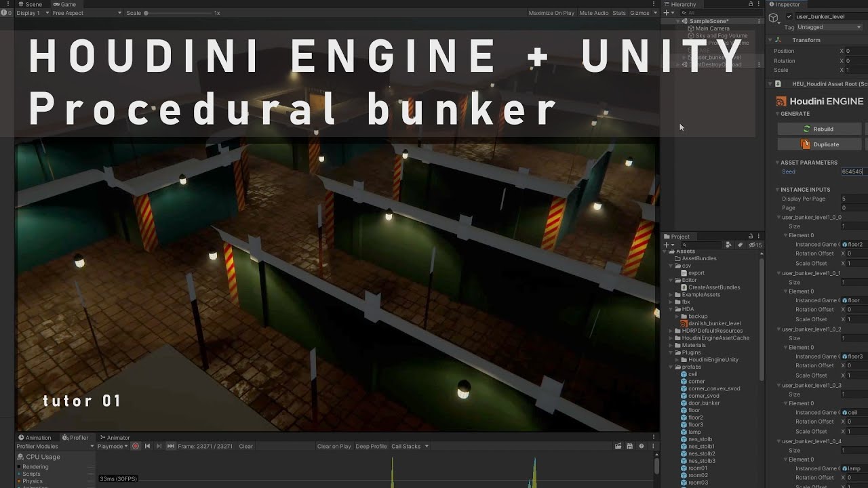Collapse the prefabs folder

(x=670, y=367)
